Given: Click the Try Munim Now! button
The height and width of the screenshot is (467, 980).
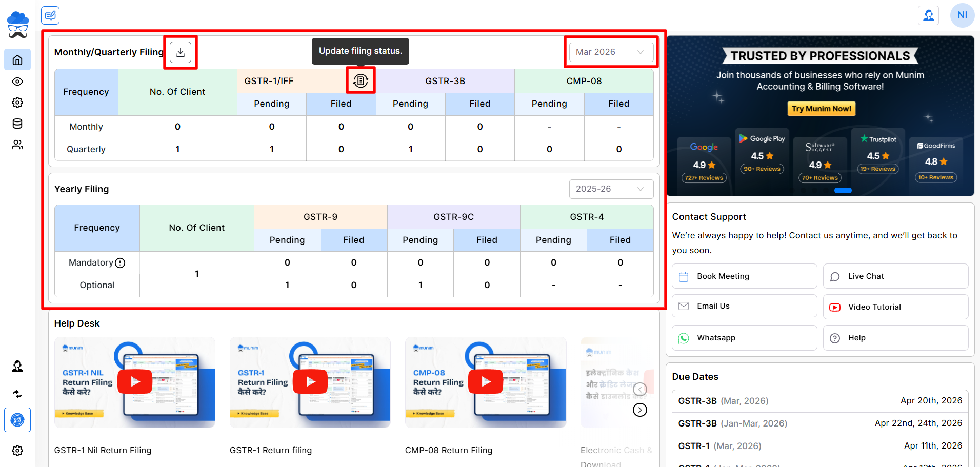Looking at the screenshot, I should [821, 109].
